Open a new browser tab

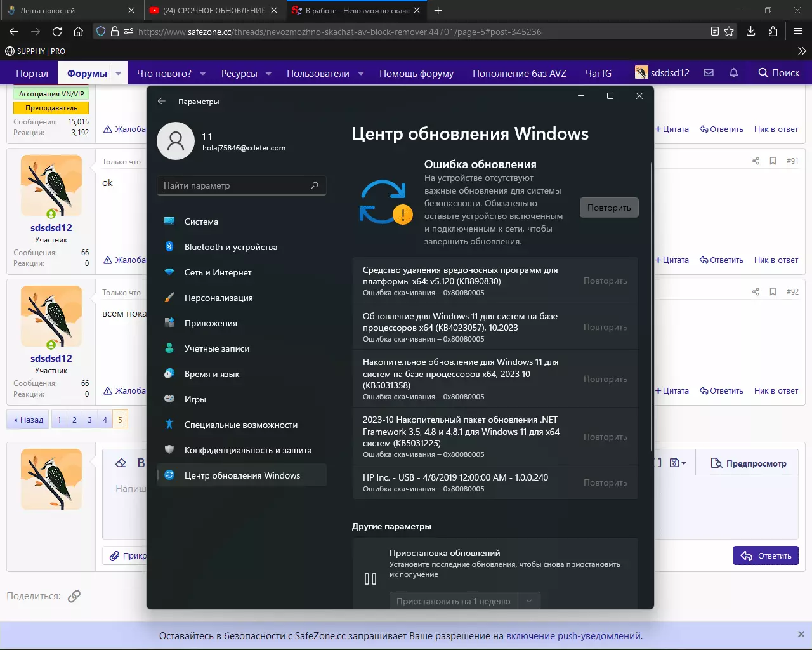coord(438,10)
